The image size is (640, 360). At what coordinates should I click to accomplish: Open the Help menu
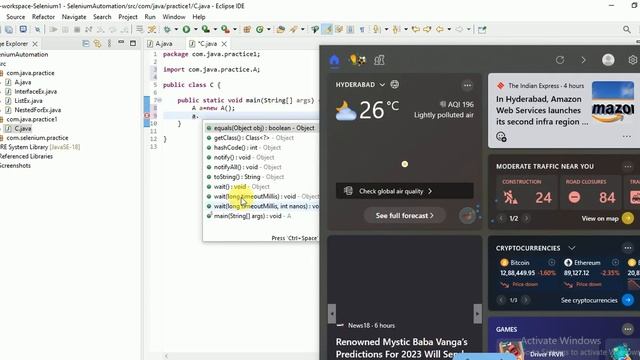tap(199, 17)
